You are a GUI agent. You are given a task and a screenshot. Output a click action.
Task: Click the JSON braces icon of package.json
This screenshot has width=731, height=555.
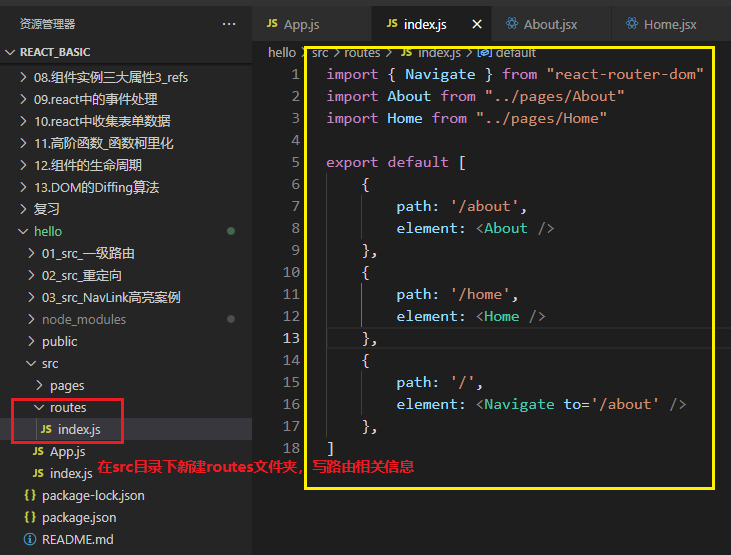click(x=30, y=517)
